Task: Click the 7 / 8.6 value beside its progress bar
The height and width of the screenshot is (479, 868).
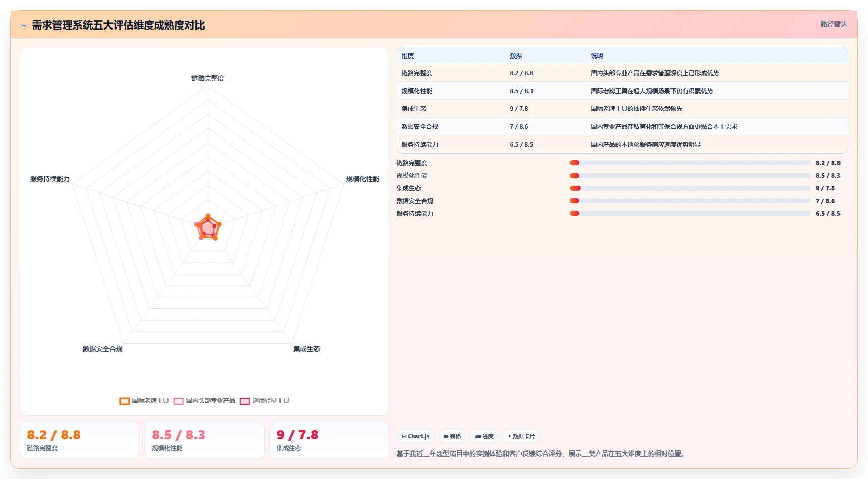Action: point(825,201)
